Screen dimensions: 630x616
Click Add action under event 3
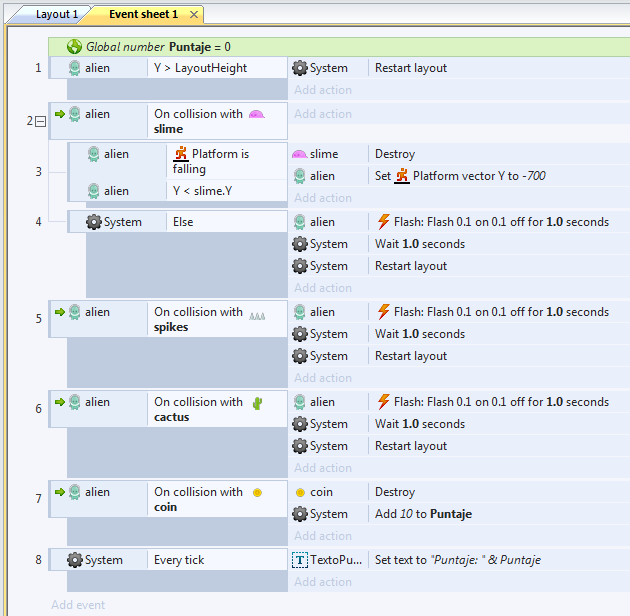pyautogui.click(x=323, y=198)
